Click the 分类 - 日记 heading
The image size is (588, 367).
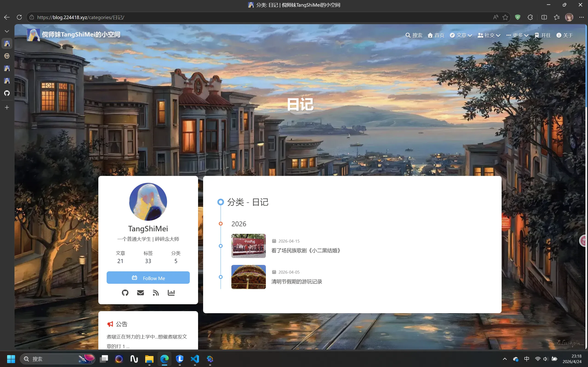point(247,202)
